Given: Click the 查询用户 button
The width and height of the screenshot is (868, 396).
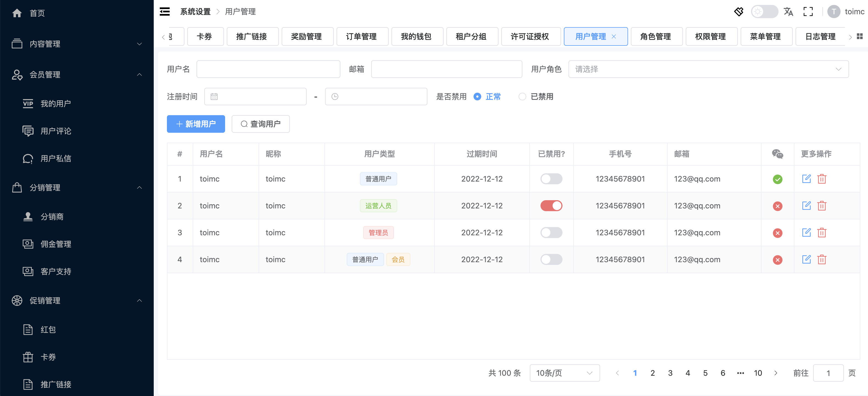Looking at the screenshot, I should (261, 124).
